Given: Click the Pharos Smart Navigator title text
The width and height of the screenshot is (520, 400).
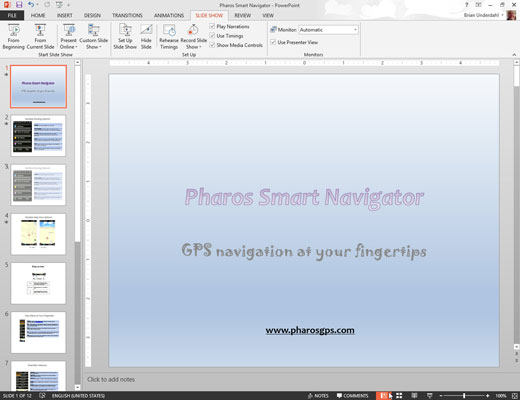Looking at the screenshot, I should pos(304,198).
